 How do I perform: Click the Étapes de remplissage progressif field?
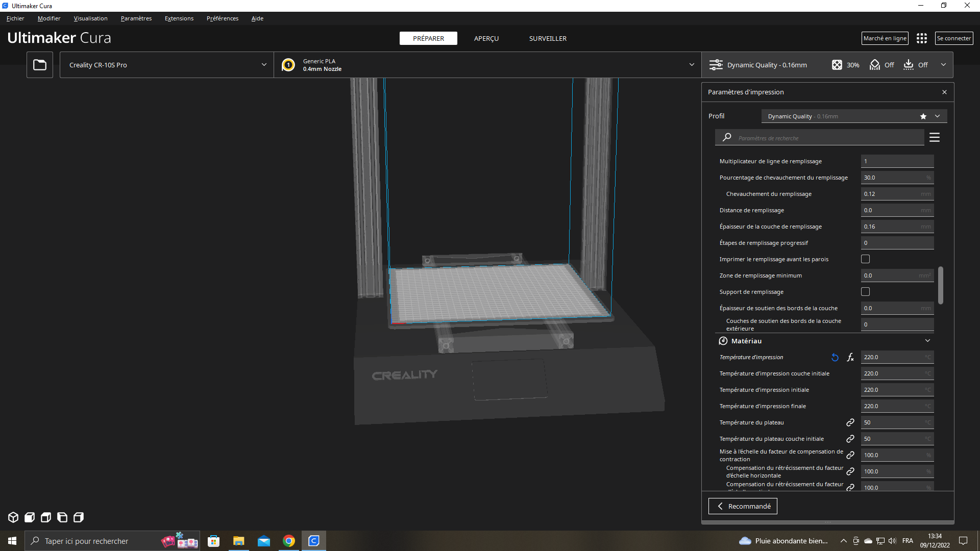pos(897,243)
